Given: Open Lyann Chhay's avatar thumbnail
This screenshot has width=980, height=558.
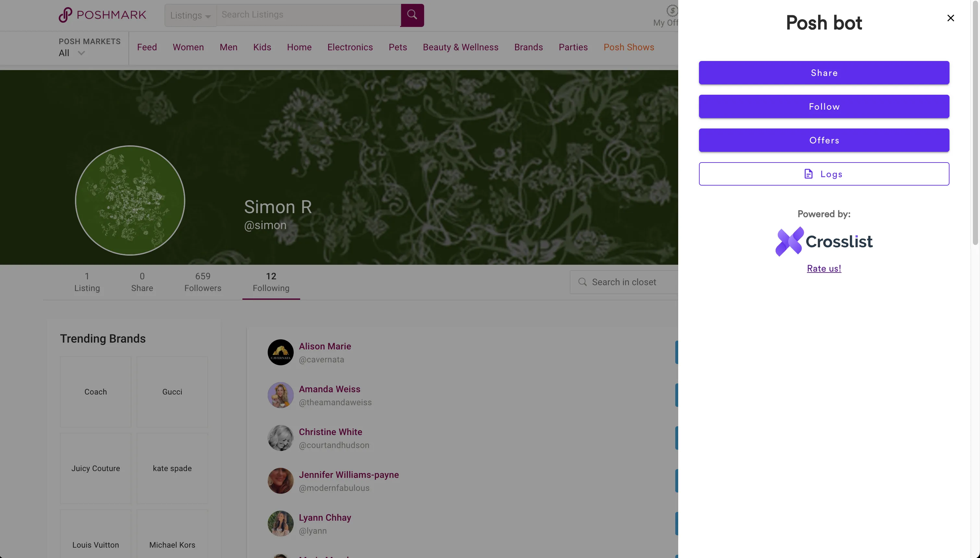Looking at the screenshot, I should pyautogui.click(x=281, y=524).
